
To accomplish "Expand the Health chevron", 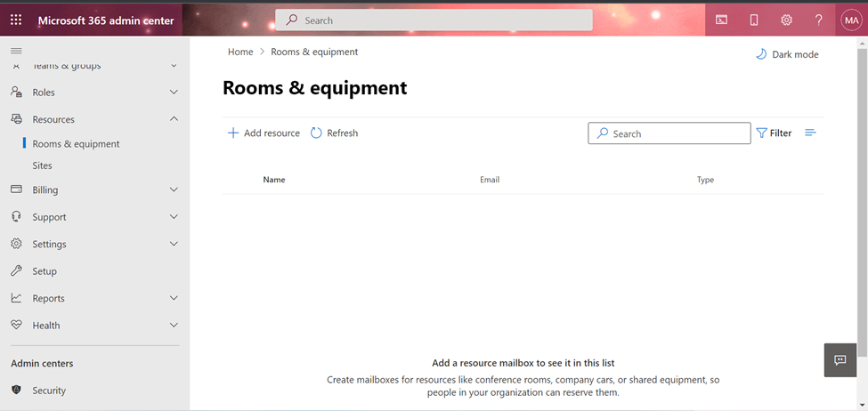I will tap(174, 326).
